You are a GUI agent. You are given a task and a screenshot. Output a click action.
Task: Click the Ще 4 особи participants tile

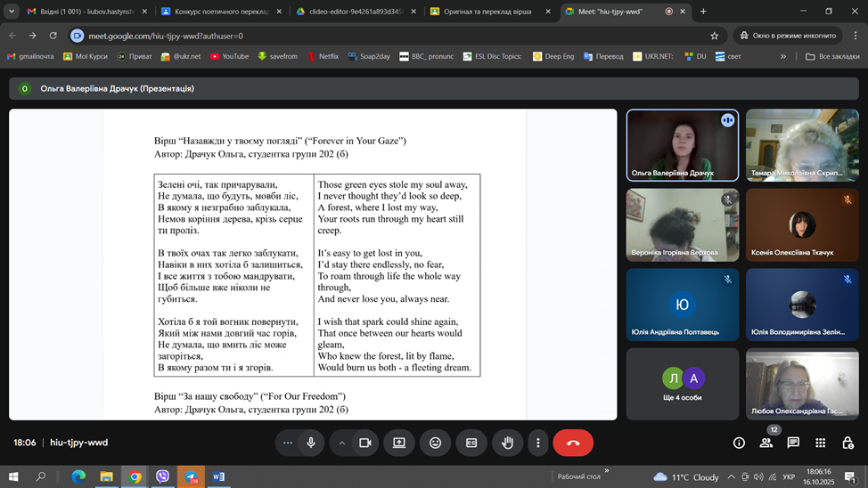click(x=682, y=384)
